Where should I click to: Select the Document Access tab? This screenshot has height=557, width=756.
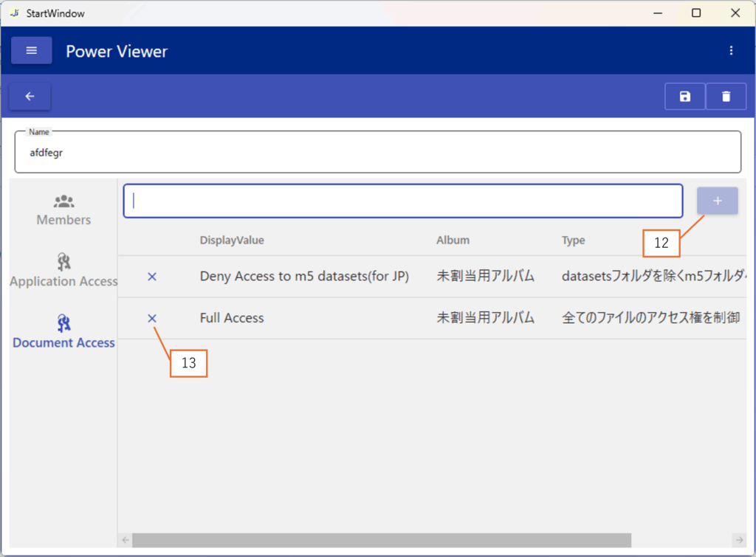[64, 332]
